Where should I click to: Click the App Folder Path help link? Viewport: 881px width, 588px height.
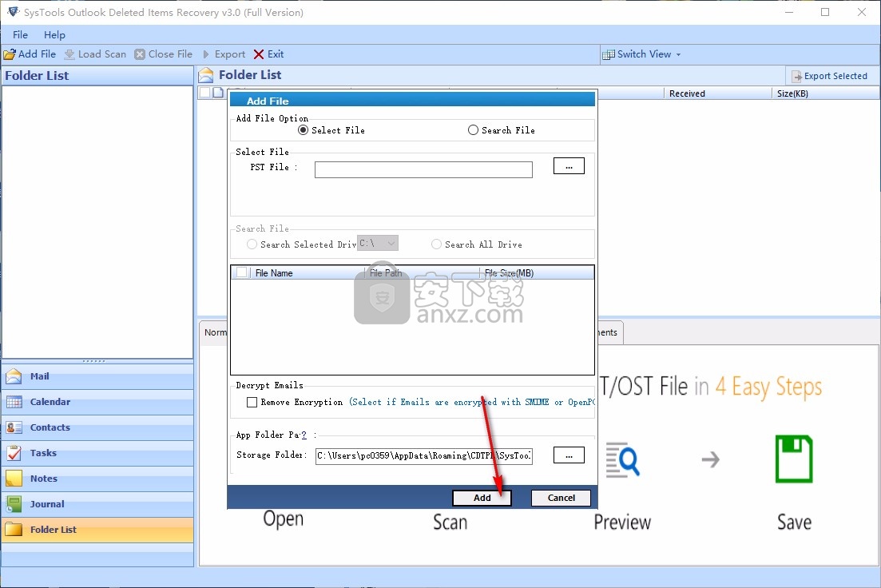click(304, 435)
